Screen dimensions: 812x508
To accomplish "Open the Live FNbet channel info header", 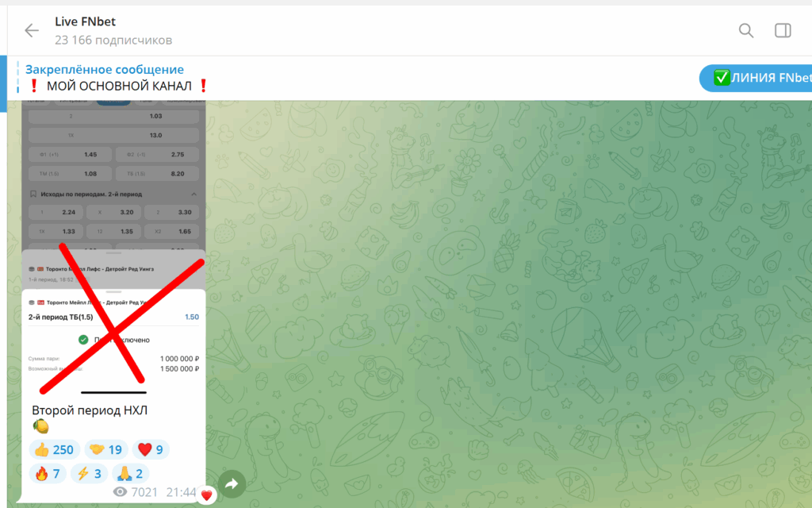I will 113,30.
